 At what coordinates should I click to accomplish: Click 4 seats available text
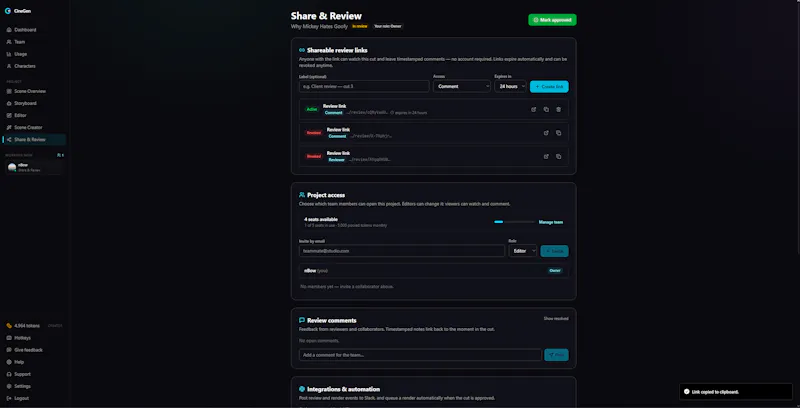click(x=321, y=219)
